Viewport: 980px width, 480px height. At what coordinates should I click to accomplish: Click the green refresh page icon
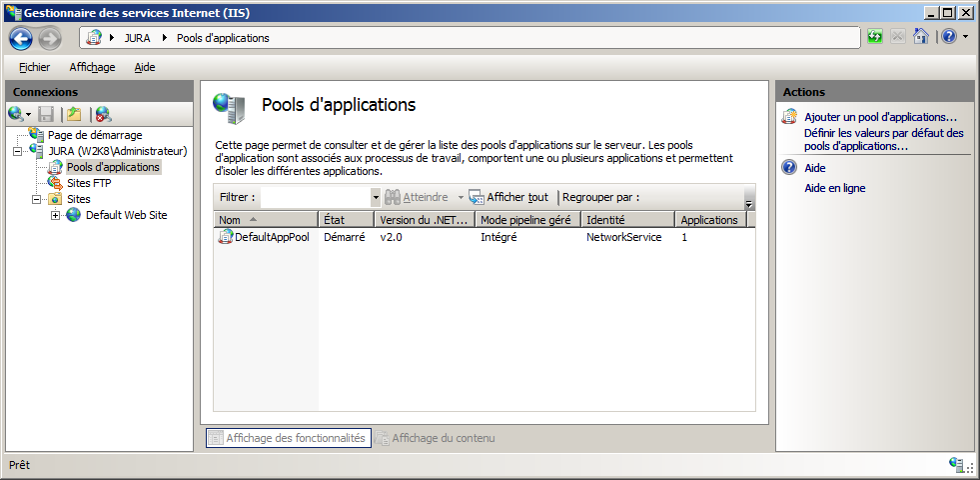875,37
